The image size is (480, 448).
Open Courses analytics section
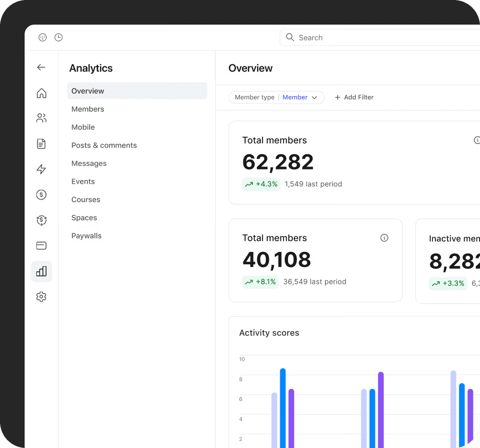(x=86, y=200)
